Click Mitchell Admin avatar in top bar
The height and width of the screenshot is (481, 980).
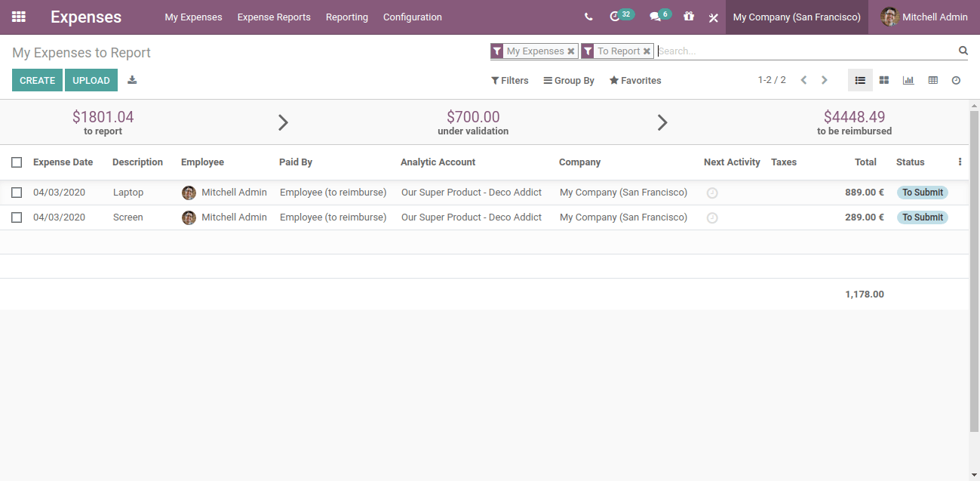pos(890,17)
